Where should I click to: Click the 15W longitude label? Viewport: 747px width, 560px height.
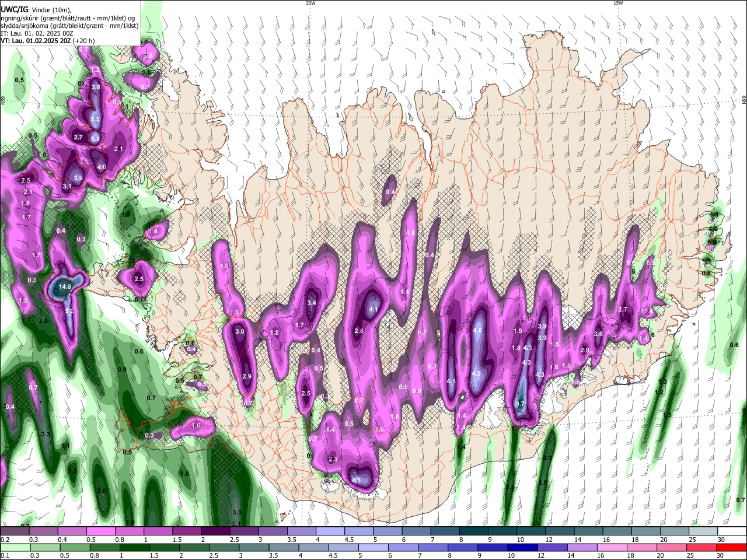point(618,3)
